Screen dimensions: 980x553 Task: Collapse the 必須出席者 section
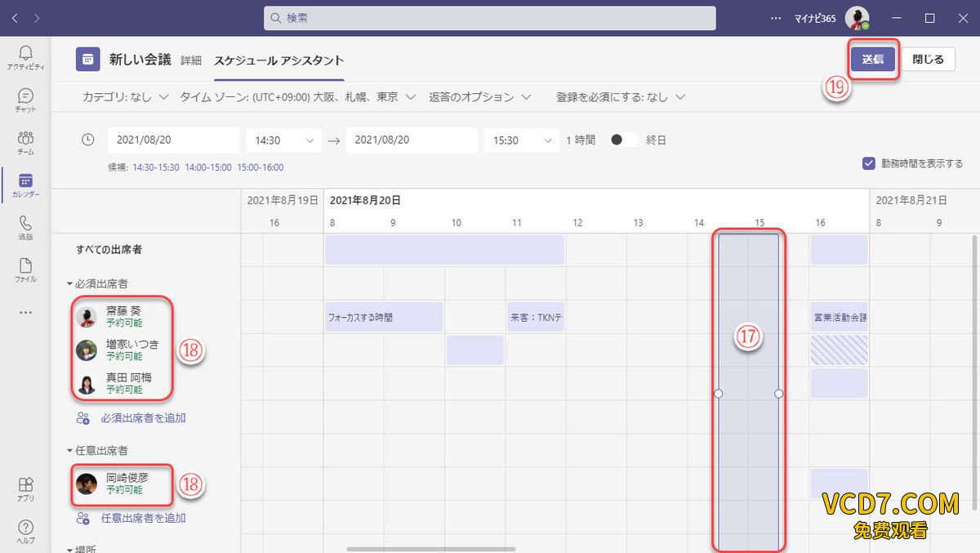pos(97,283)
